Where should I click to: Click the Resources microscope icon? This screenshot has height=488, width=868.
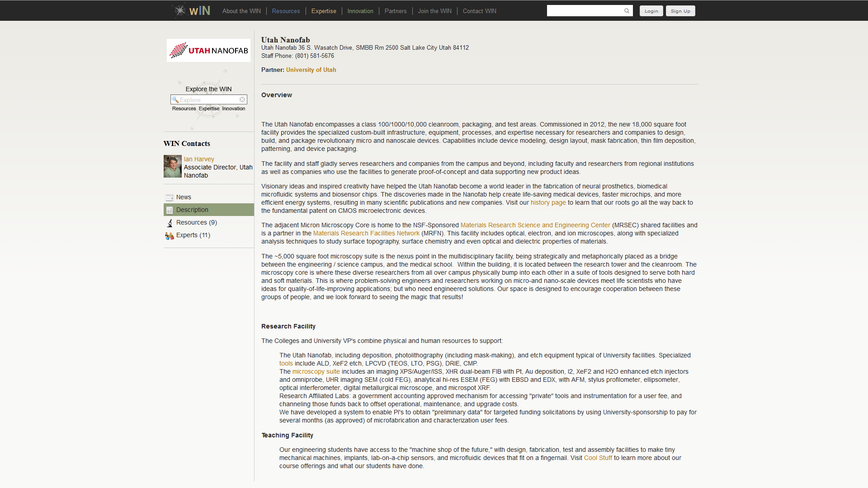click(x=170, y=223)
